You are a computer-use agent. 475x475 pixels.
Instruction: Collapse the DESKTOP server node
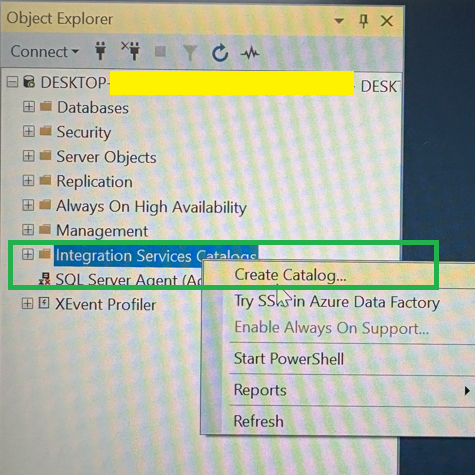pos(12,82)
